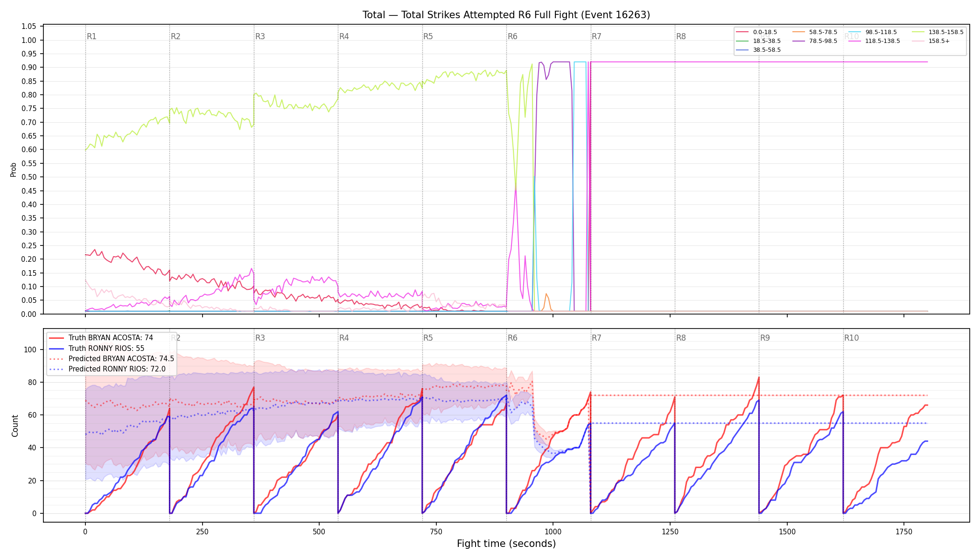Click the R3 round marker in the probability chart

pos(260,36)
